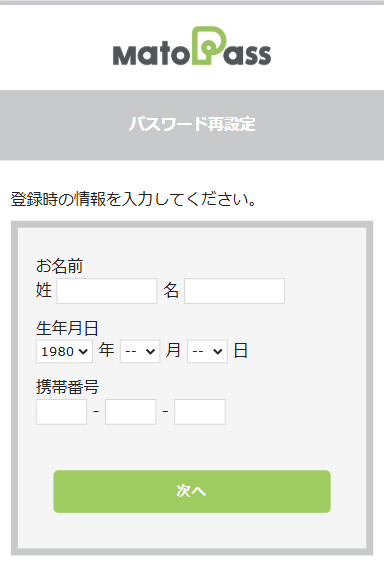Image resolution: width=384 pixels, height=583 pixels.
Task: Select the last phone number box
Action: tap(200, 412)
